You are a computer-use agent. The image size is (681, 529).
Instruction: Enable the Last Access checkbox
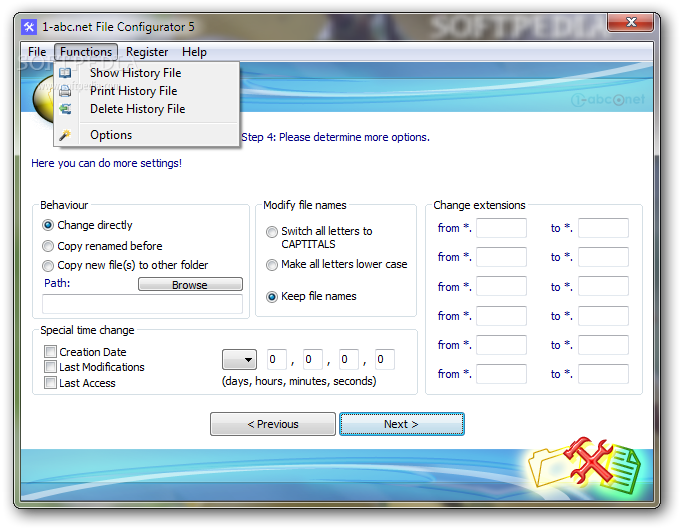[x=50, y=383]
